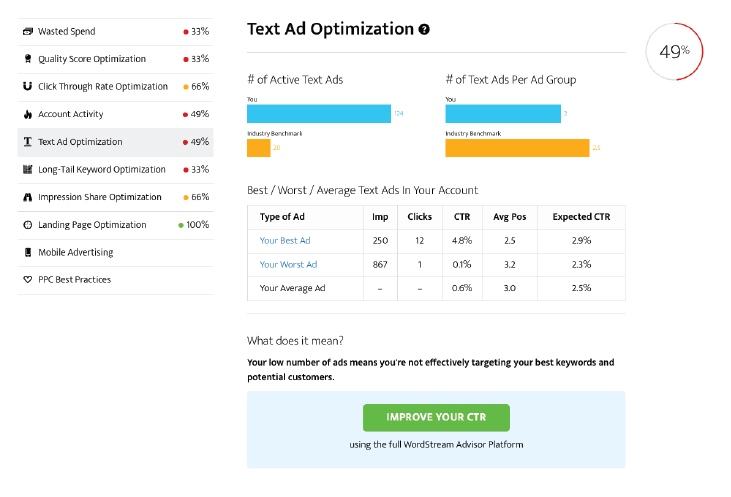Click the Impression Share binoculars icon
This screenshot has width=731, height=497.
pos(28,197)
